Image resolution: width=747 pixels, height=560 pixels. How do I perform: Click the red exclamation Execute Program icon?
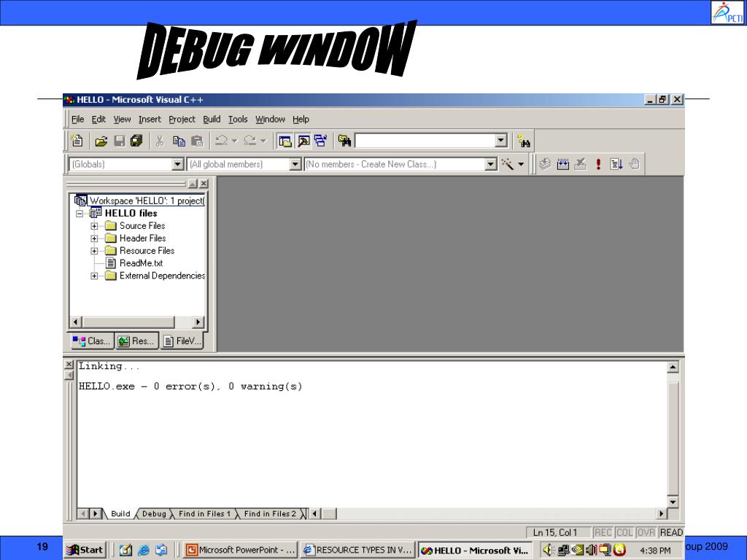pyautogui.click(x=598, y=164)
